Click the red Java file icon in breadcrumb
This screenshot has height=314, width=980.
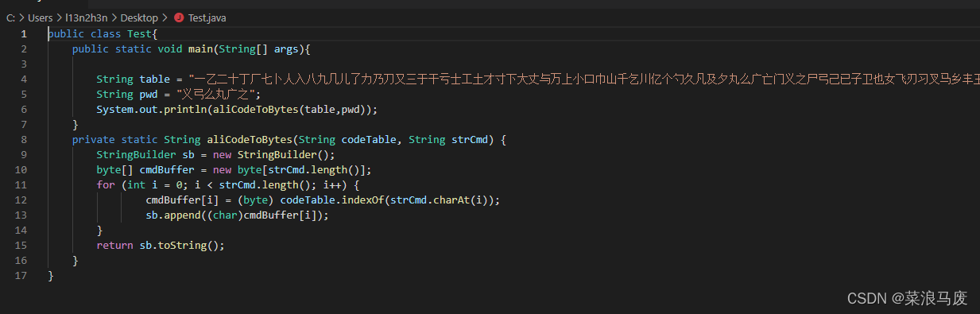click(178, 17)
